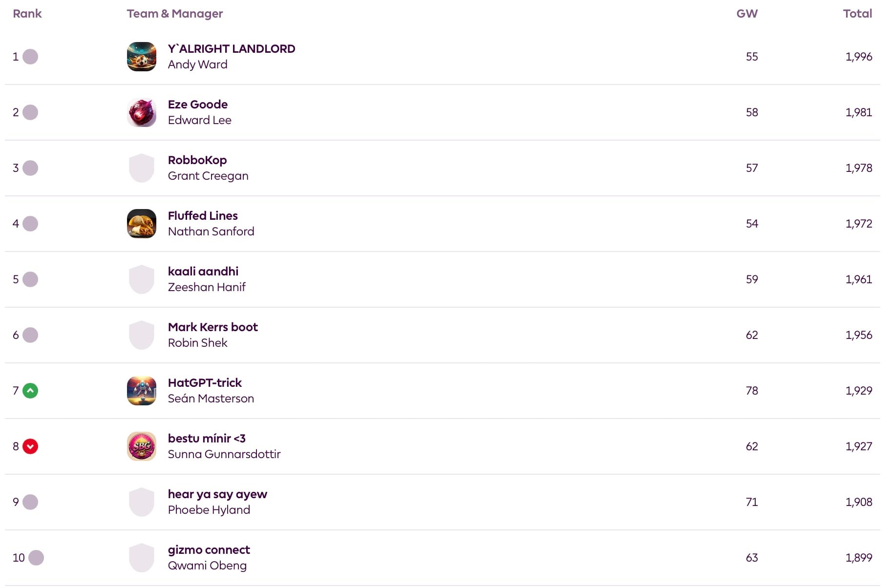Click Fluffed Lines burrito badge icon
This screenshot has width=890, height=588.
coord(142,224)
